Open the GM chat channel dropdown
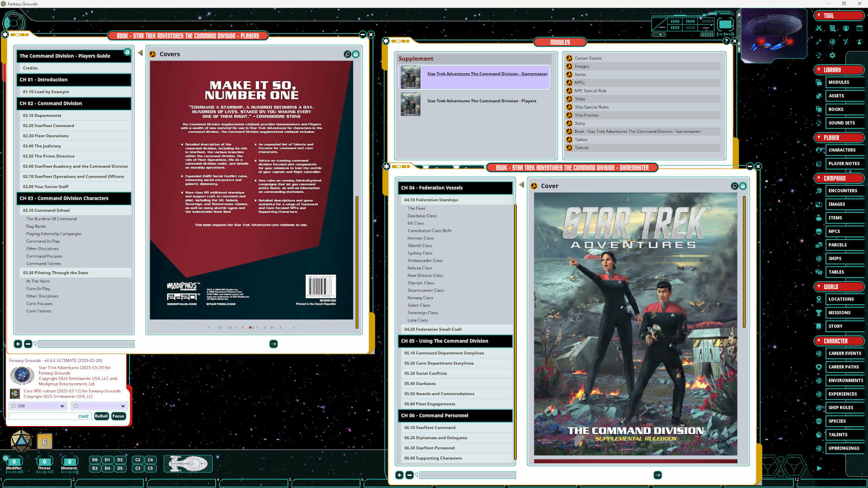The width and height of the screenshot is (868, 488). (x=62, y=406)
